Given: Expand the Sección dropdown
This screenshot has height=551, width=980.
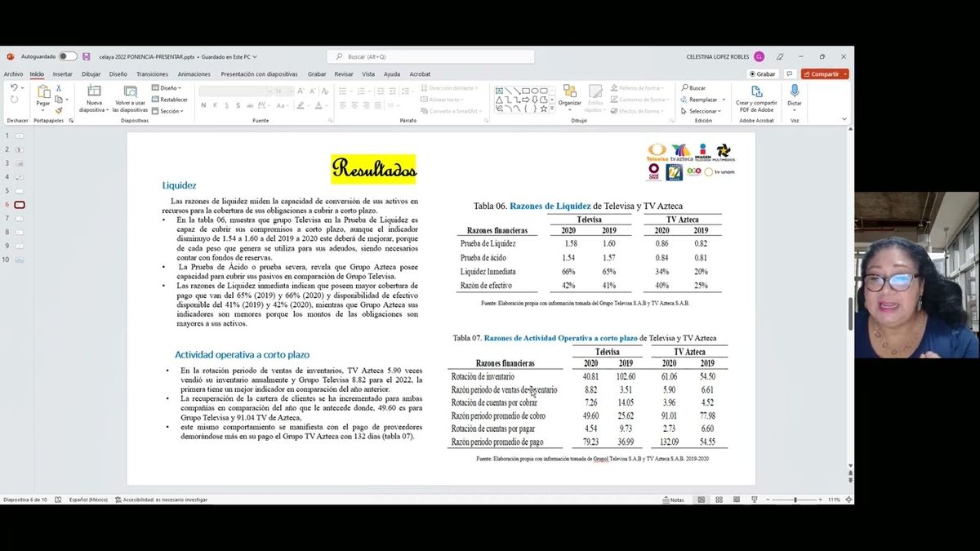Looking at the screenshot, I should click(169, 111).
